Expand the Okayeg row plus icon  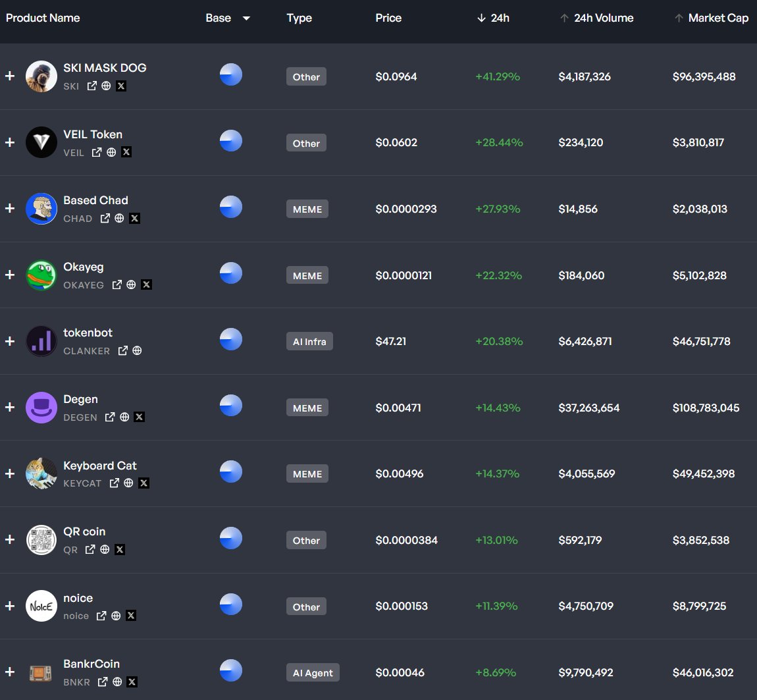tap(10, 275)
